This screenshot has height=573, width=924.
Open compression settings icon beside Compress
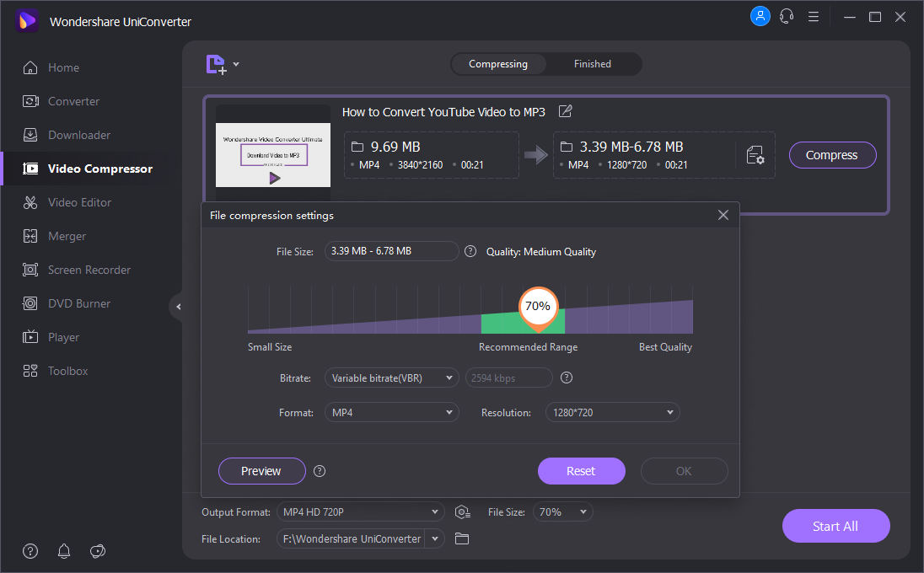(x=755, y=155)
